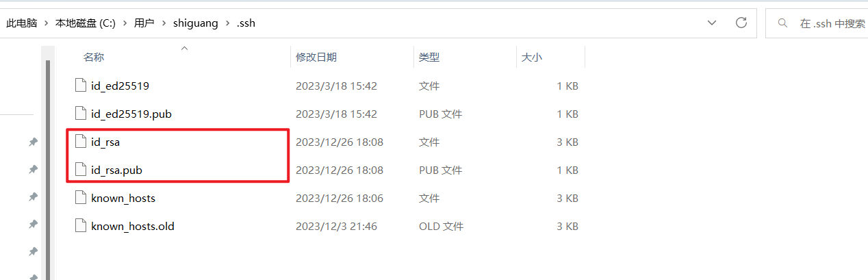
Task: Select the id_ed25519 file name
Action: pyautogui.click(x=120, y=86)
